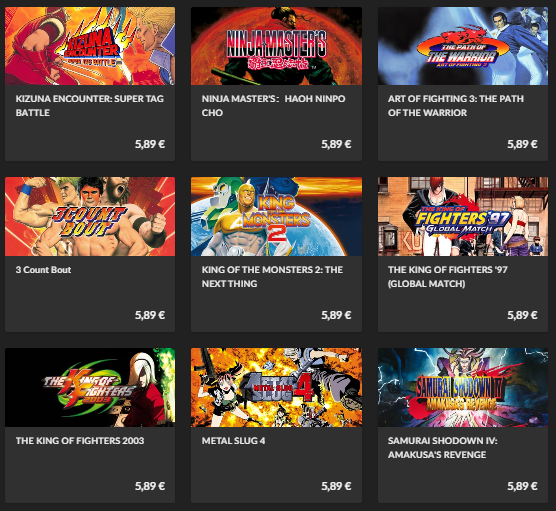
Task: Select the 5,89 € price on Metal Slug 4
Action: coord(336,486)
